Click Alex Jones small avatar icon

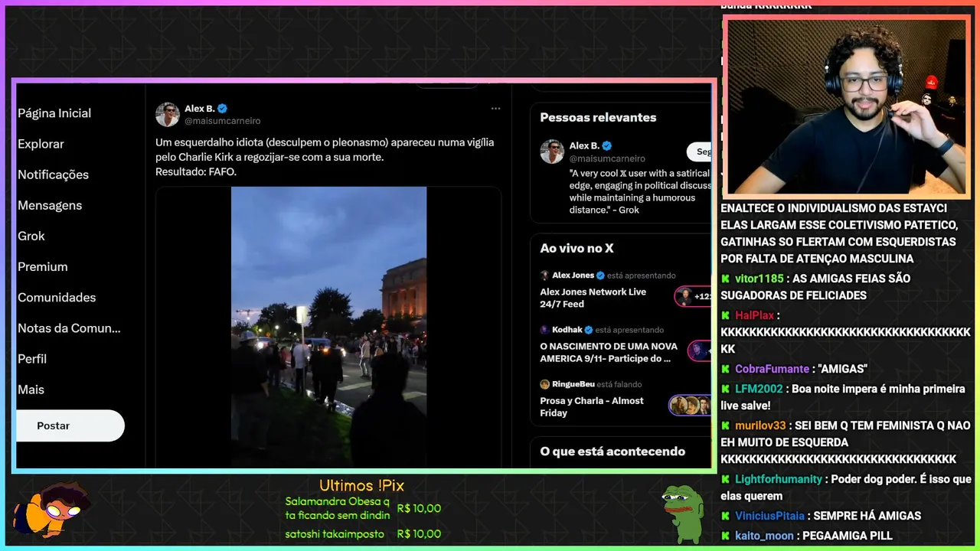pyautogui.click(x=545, y=275)
